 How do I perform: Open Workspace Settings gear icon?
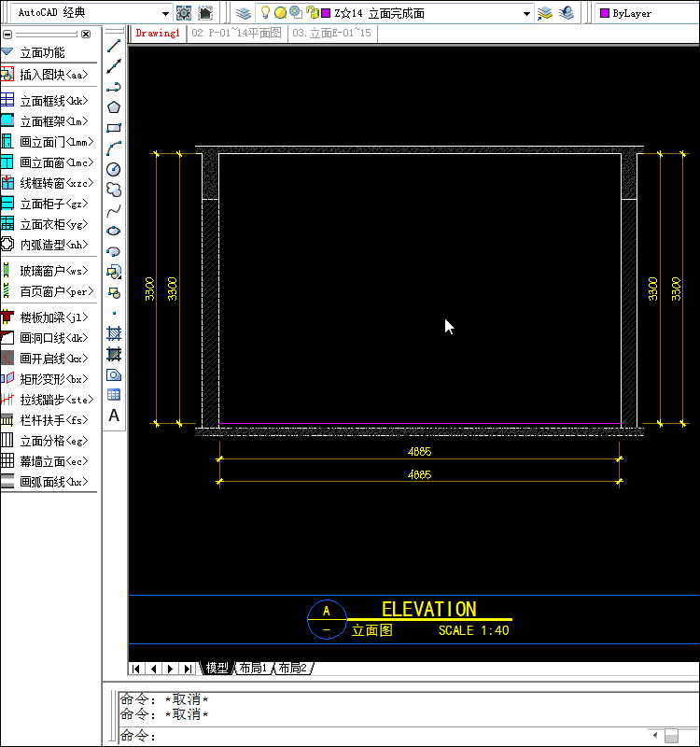tap(184, 13)
